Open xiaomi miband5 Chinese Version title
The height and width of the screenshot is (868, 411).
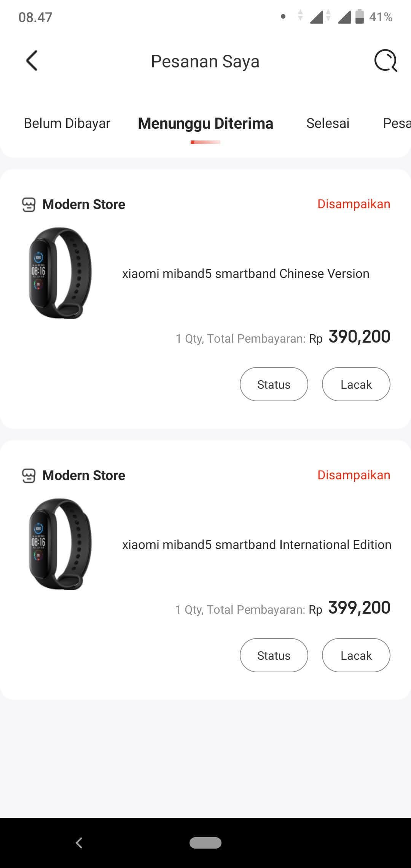click(x=245, y=274)
